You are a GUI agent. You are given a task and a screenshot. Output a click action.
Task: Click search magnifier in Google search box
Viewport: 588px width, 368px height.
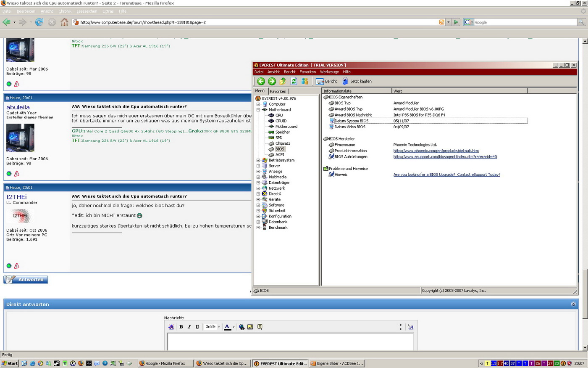(582, 22)
